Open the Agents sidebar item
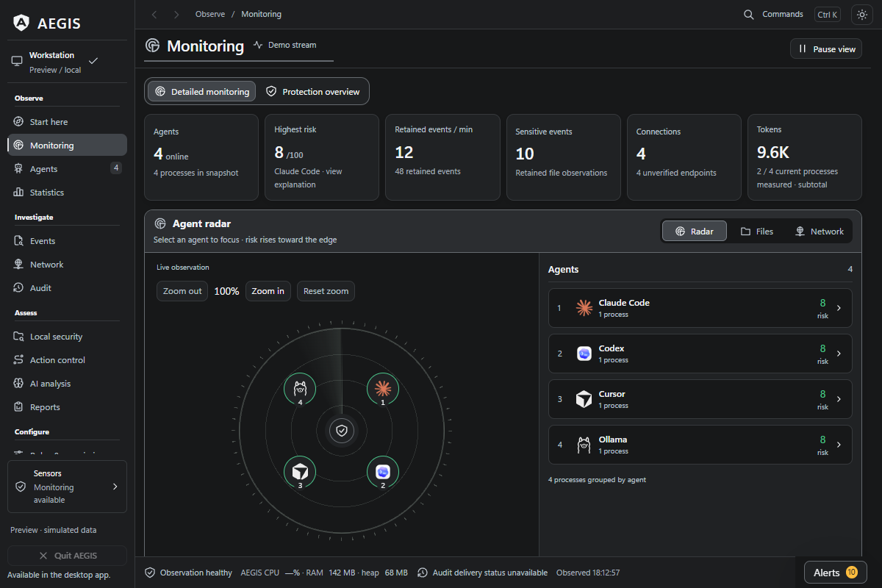 67,169
